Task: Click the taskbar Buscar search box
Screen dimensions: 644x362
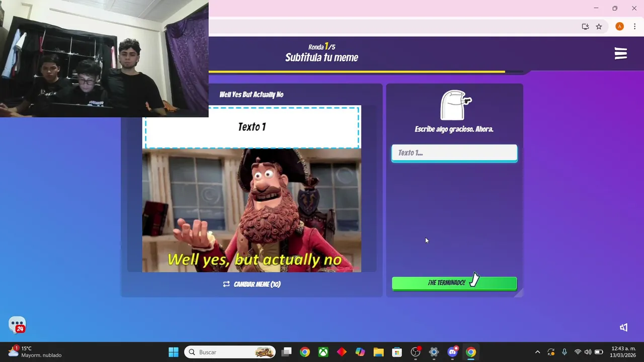Action: click(230, 352)
